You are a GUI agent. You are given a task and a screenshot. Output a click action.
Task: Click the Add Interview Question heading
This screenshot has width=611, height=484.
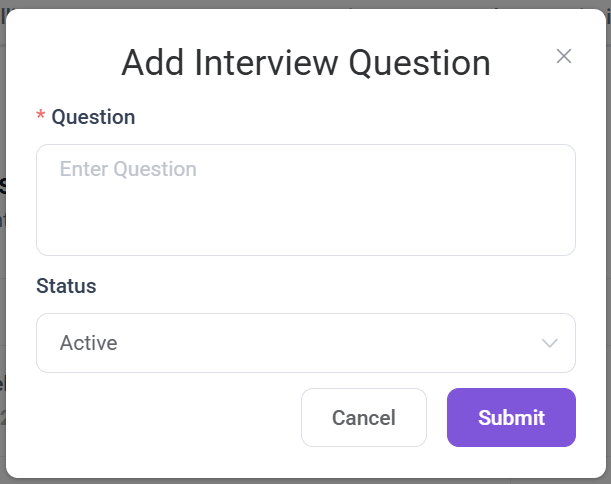306,63
